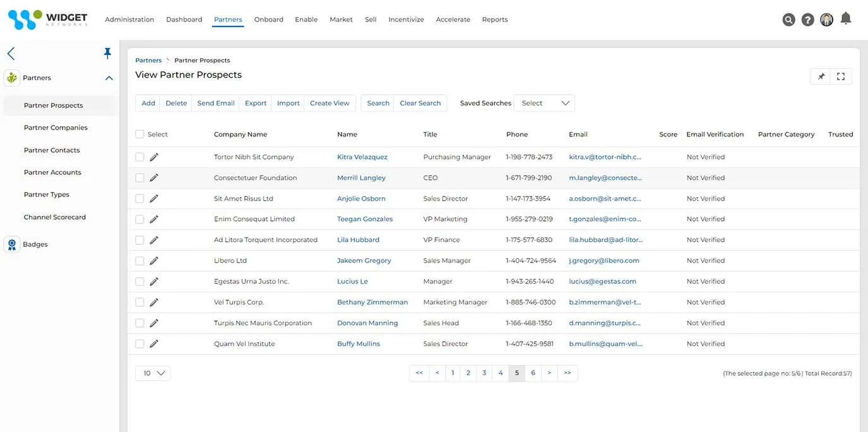Image resolution: width=868 pixels, height=432 pixels.
Task: Switch to the Partner Companies section
Action: click(56, 127)
